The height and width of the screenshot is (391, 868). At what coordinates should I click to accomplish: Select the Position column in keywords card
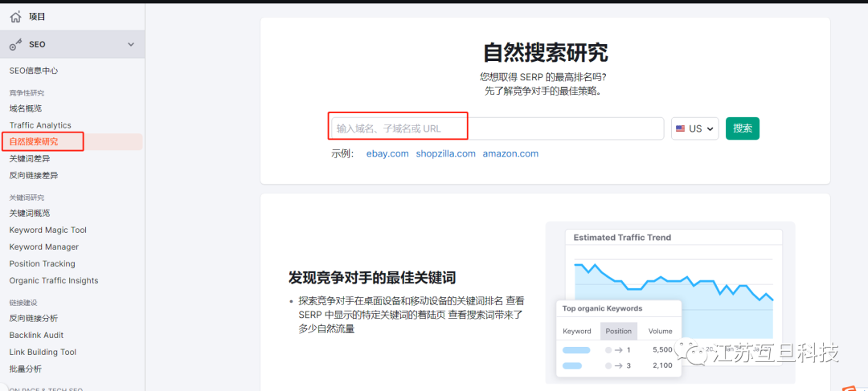pos(618,331)
